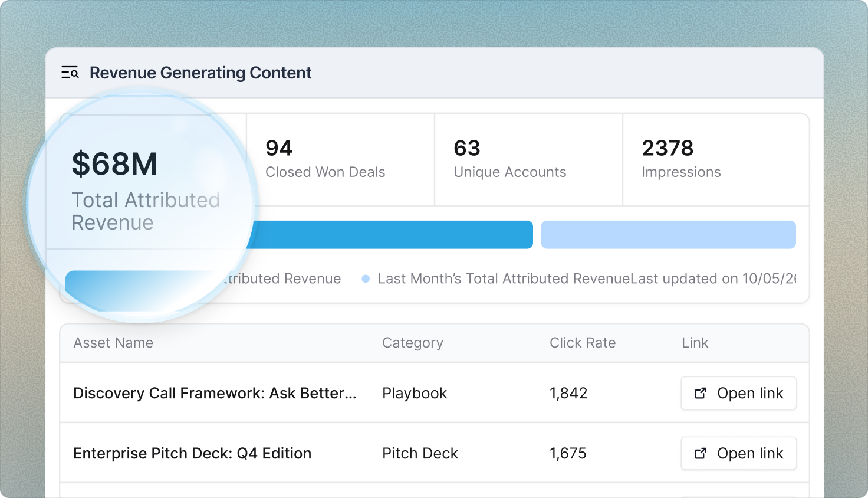The image size is (868, 498).
Task: Click the 1,842 click rate value
Action: (568, 394)
